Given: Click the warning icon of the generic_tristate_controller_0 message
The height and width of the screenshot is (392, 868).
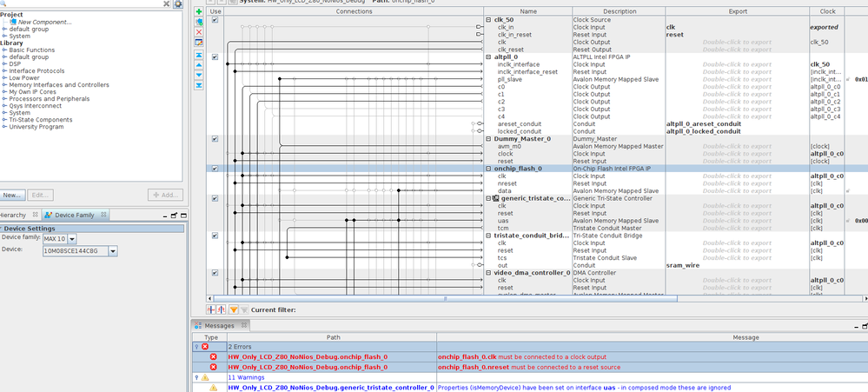Looking at the screenshot, I should click(213, 388).
